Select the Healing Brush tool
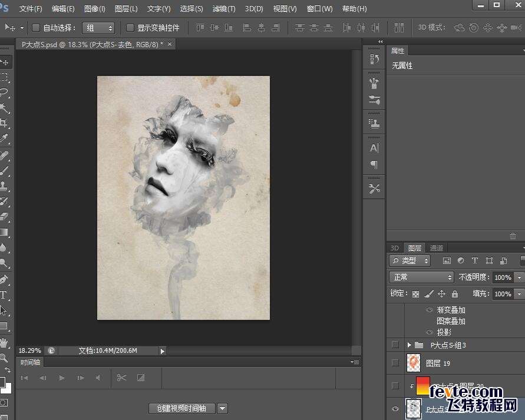This screenshot has width=525, height=420. pos(4,156)
